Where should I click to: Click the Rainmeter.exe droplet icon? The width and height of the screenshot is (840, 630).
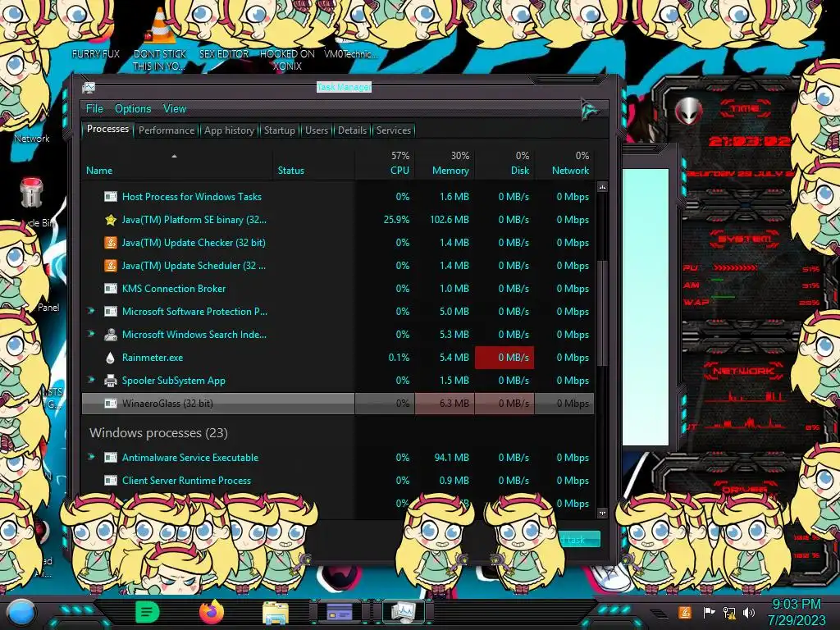point(111,358)
